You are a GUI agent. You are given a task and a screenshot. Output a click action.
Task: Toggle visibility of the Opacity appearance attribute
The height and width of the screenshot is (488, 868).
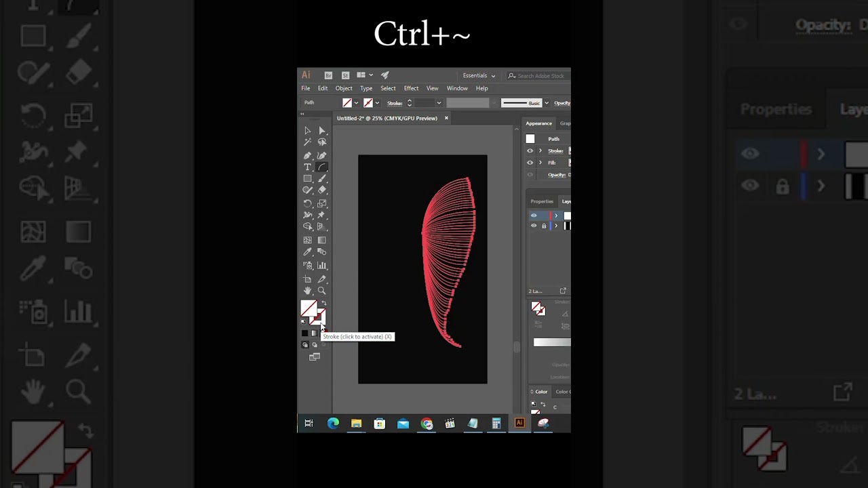[530, 175]
